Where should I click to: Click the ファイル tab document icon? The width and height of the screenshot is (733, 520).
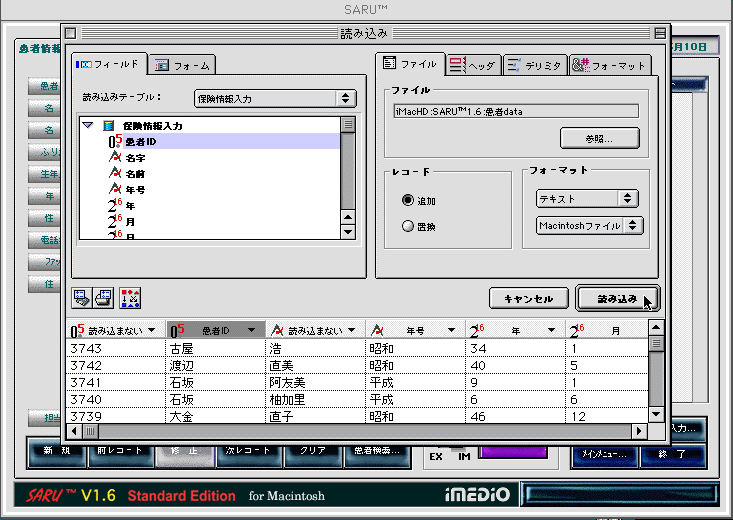pyautogui.click(x=389, y=63)
